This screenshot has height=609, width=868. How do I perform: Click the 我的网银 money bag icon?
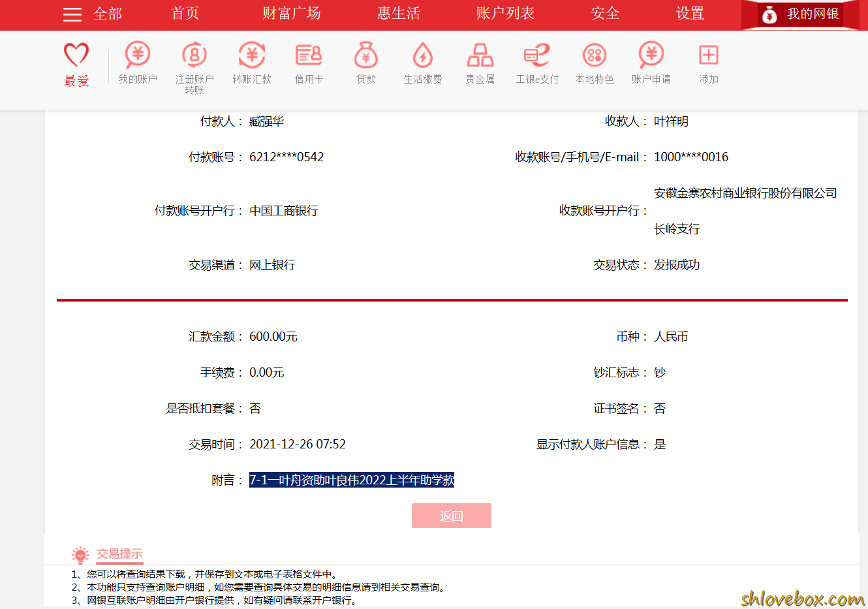pos(769,14)
